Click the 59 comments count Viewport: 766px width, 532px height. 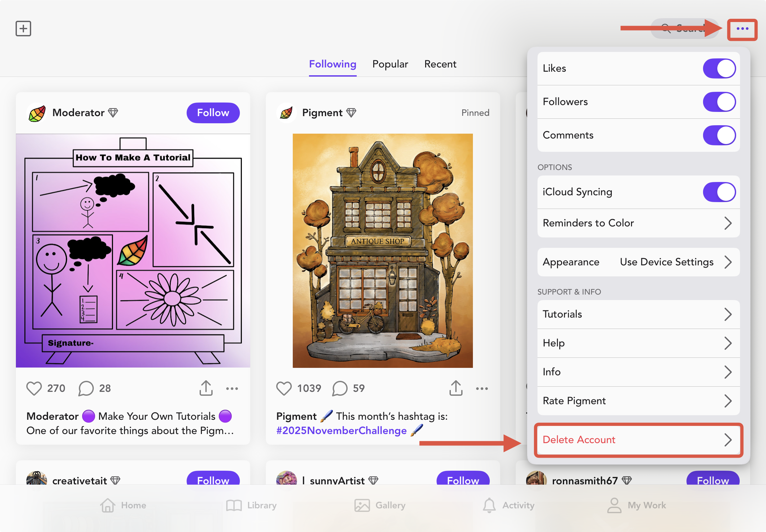tap(359, 389)
